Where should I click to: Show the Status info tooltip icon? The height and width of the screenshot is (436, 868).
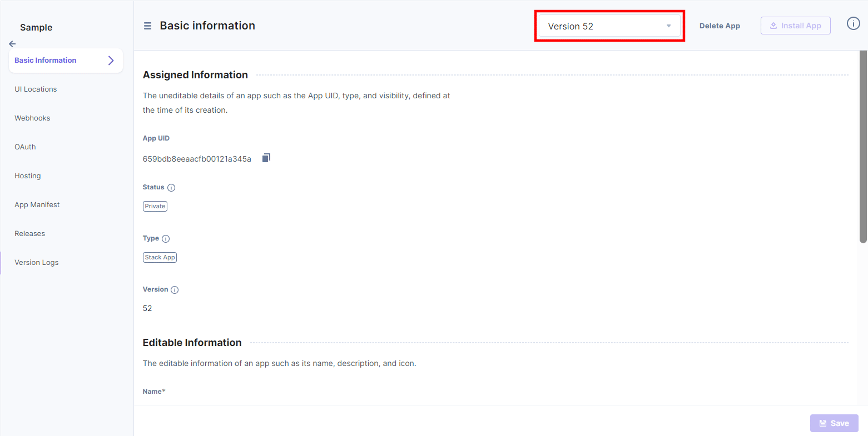[x=171, y=188]
